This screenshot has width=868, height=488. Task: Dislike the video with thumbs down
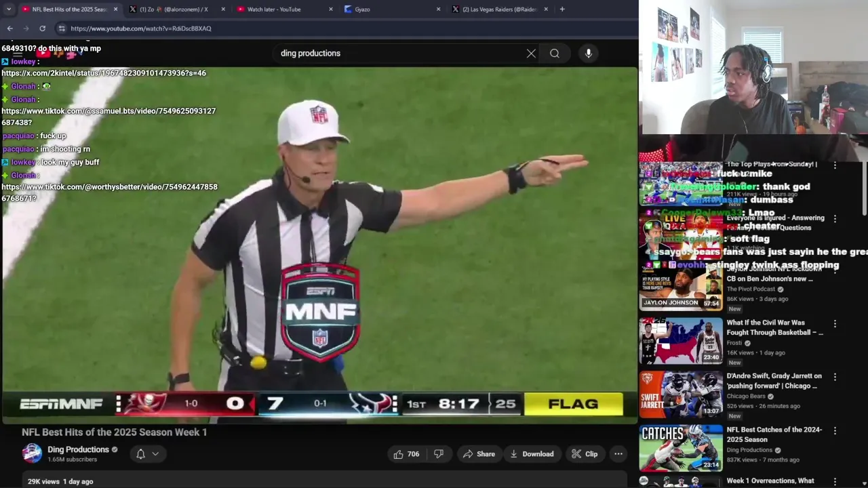(439, 454)
